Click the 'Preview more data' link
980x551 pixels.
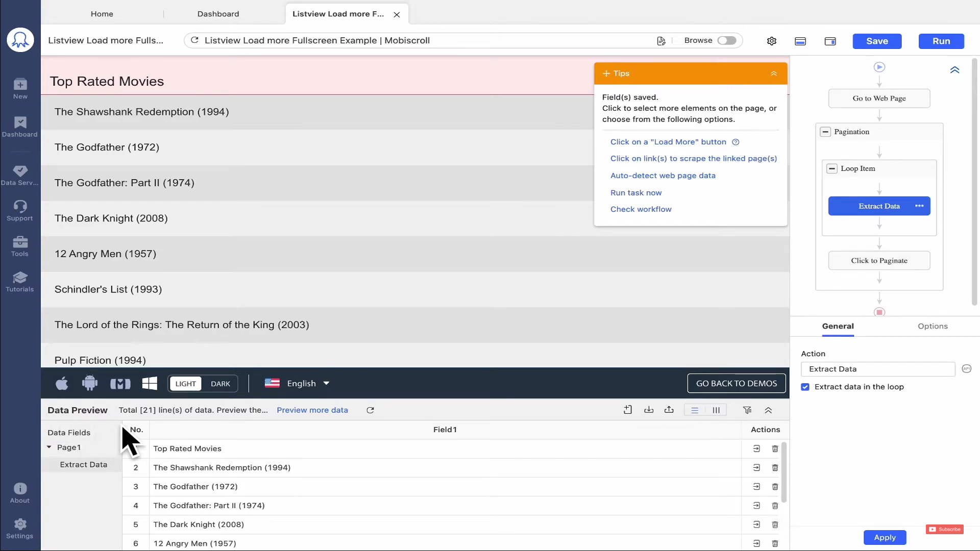coord(312,410)
